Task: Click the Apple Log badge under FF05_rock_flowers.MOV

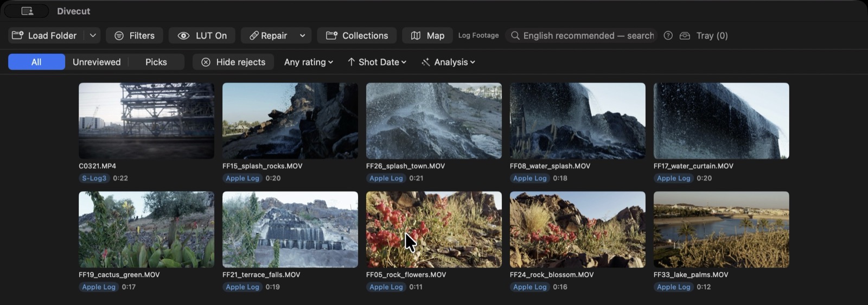Action: 386,287
